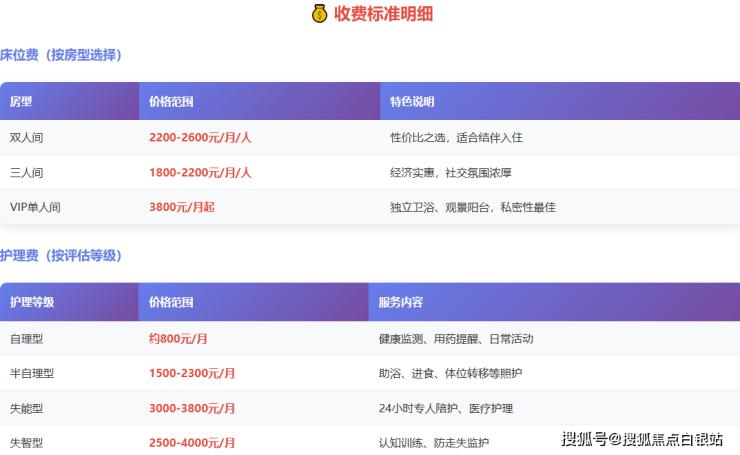The width and height of the screenshot is (740, 455).
Task: Click the 3800元/月起 price text
Action: coord(182,208)
